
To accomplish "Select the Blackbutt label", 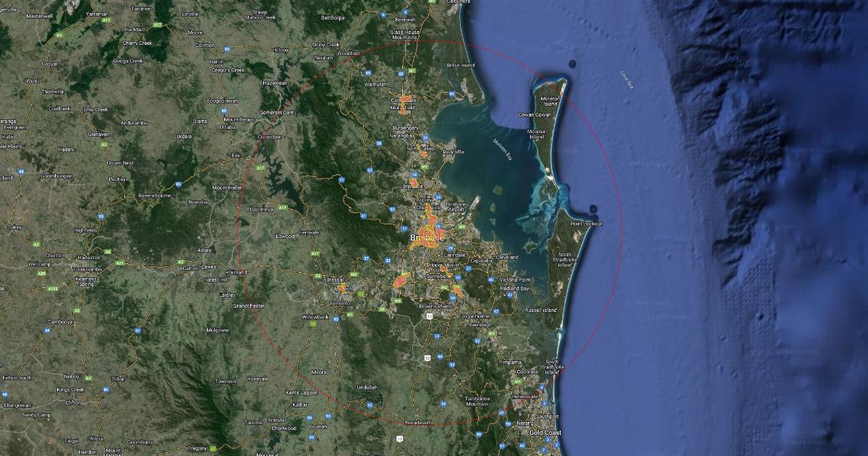I will (135, 29).
